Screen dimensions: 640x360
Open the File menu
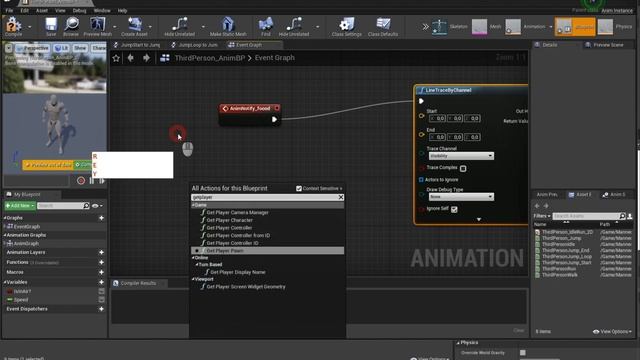point(9,11)
